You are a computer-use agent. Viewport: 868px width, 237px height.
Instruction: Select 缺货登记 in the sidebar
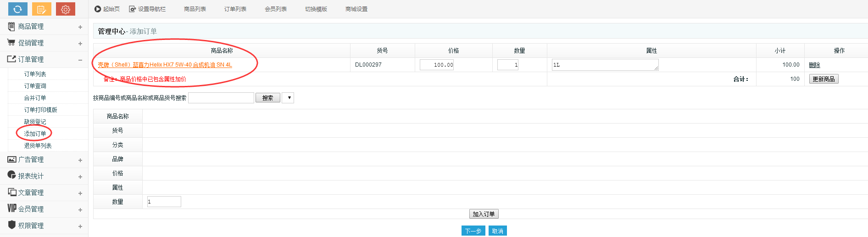[x=35, y=122]
